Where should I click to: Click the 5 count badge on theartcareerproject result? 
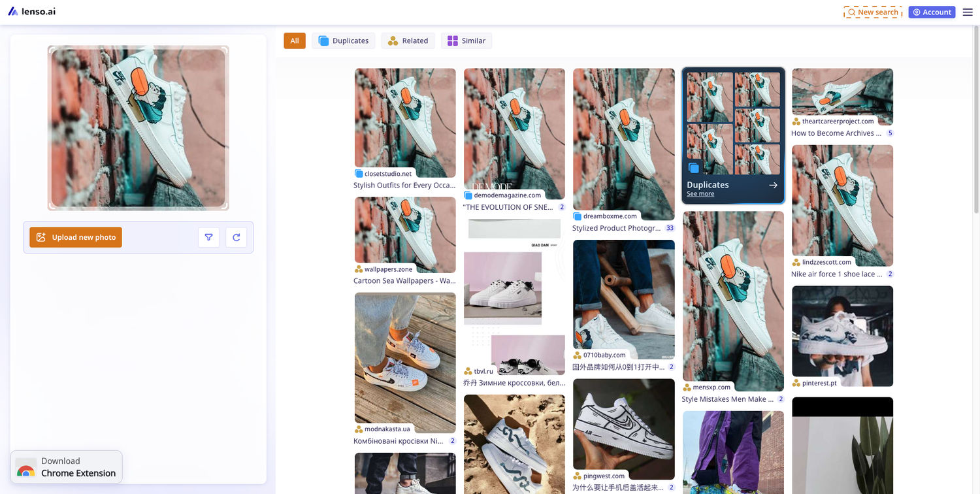tap(890, 133)
